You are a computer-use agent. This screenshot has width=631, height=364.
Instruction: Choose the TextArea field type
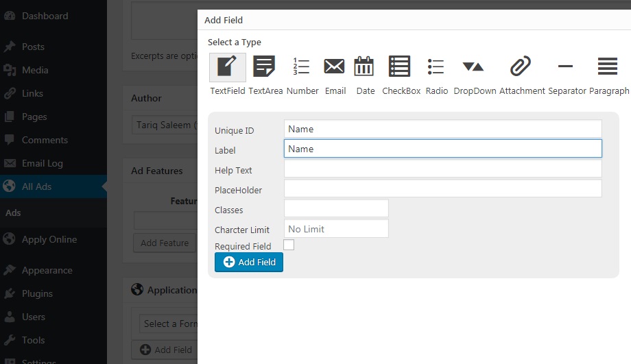click(265, 67)
